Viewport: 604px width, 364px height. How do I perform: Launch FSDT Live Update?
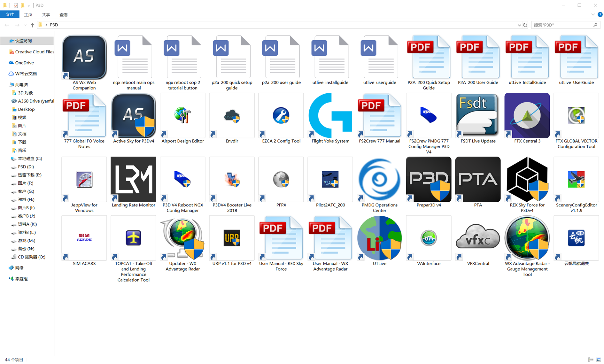(x=478, y=119)
